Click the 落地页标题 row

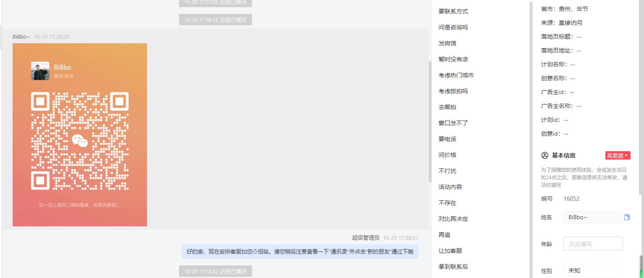click(x=561, y=37)
